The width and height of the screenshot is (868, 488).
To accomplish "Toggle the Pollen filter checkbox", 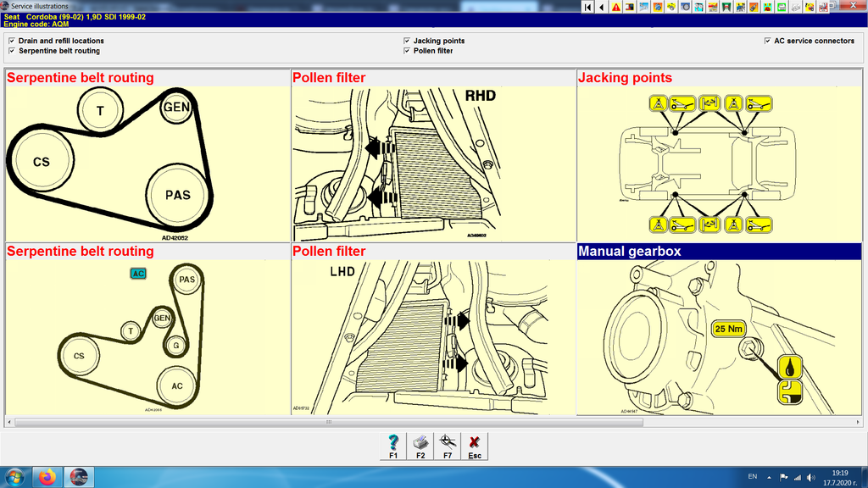I will pyautogui.click(x=407, y=50).
